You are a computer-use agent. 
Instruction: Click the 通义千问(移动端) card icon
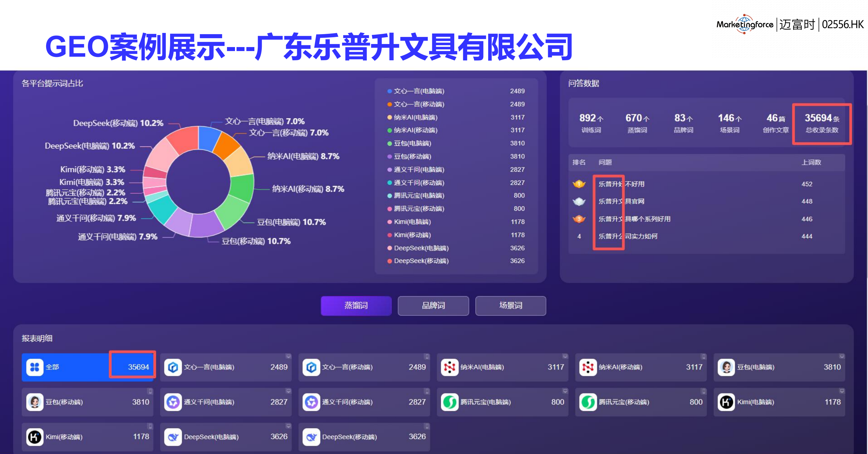pyautogui.click(x=311, y=402)
